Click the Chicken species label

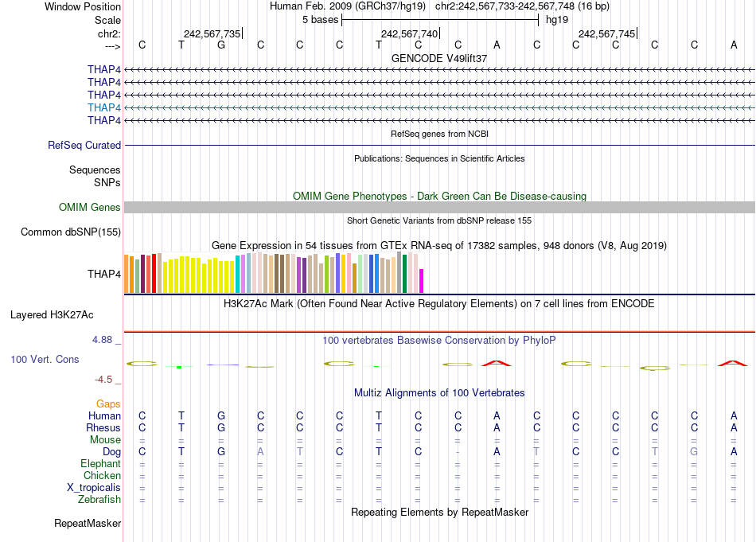click(x=102, y=475)
